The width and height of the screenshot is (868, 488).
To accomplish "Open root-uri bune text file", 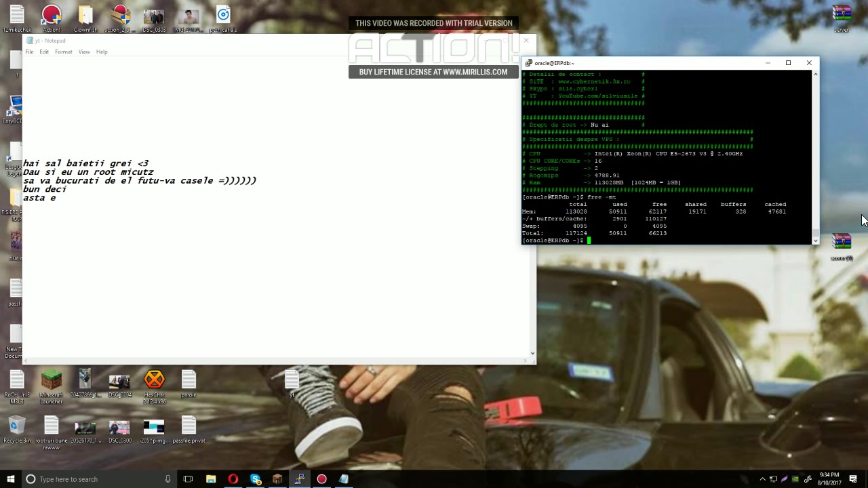I will (52, 432).
